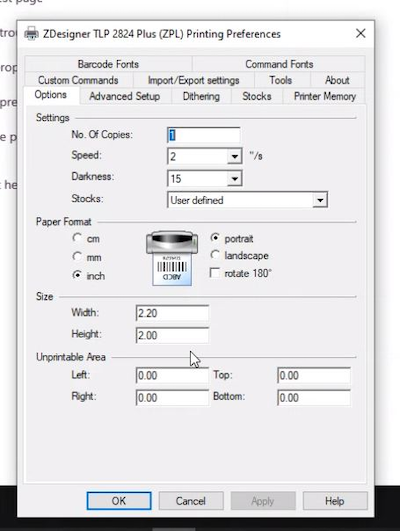Click the Cancel button
400x531 pixels.
(191, 501)
